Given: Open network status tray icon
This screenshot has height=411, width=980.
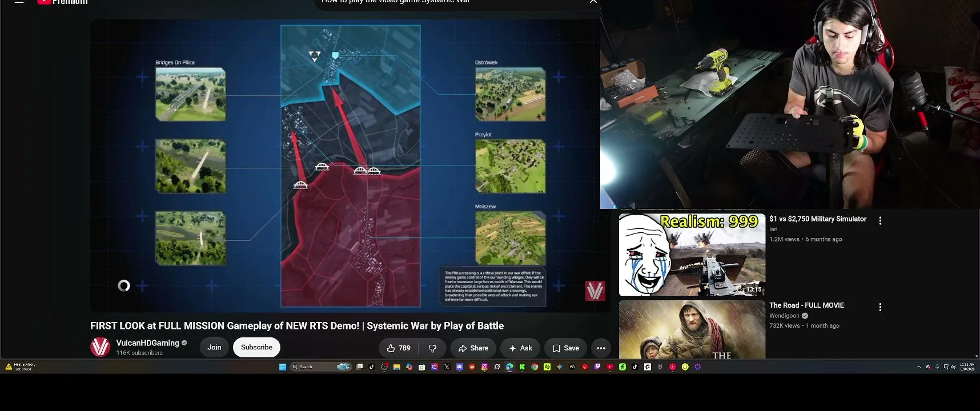Looking at the screenshot, I should click(946, 367).
